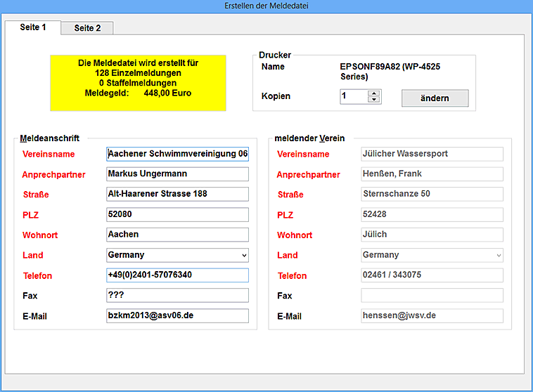Click the Telefon field in Meldeanschrift

(x=177, y=275)
